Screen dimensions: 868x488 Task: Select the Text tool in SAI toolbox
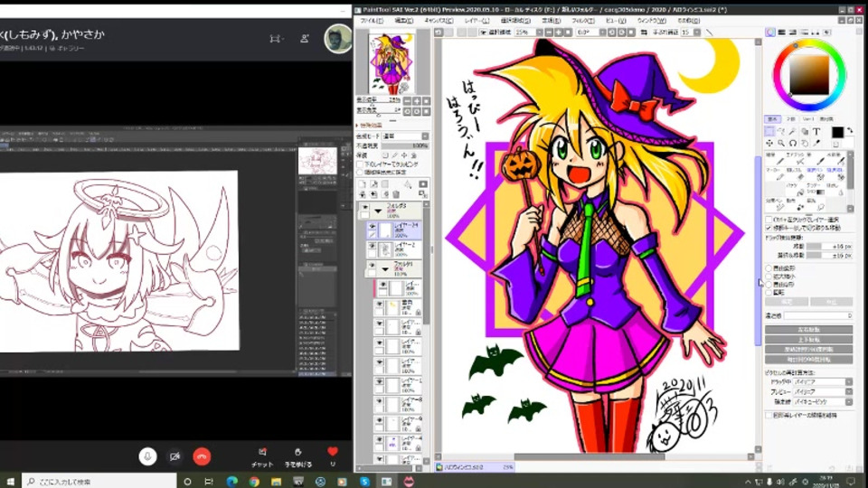816,131
